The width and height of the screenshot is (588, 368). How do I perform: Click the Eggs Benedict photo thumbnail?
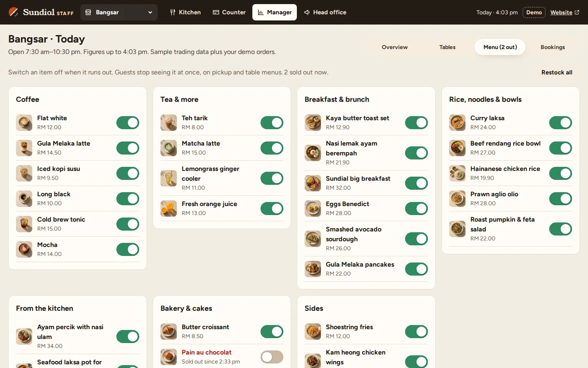(313, 209)
